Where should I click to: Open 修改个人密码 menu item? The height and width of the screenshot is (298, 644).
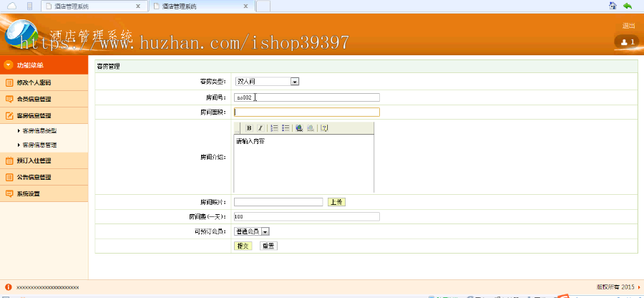[x=44, y=82]
